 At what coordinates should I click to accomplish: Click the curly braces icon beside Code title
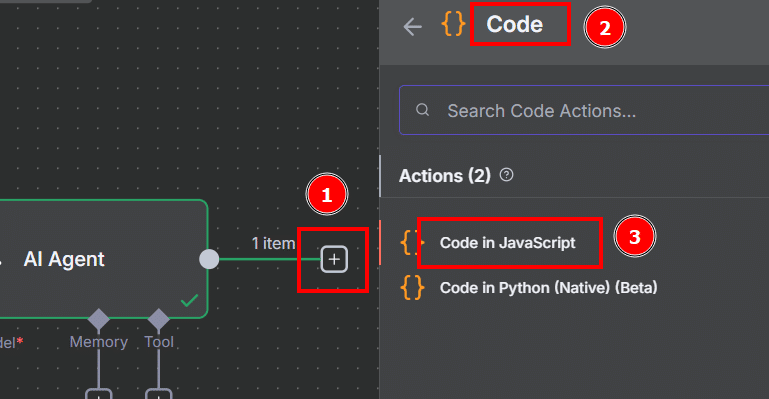click(453, 24)
